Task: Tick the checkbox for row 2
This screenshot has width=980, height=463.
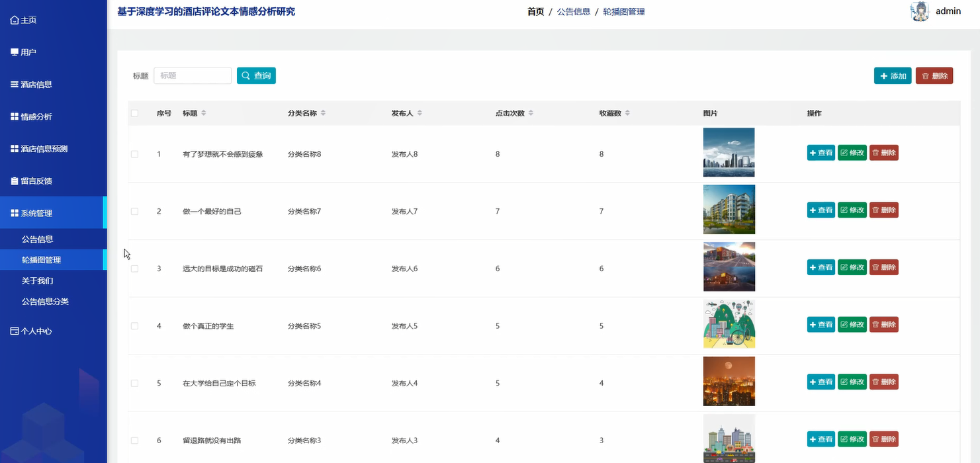Action: tap(135, 212)
